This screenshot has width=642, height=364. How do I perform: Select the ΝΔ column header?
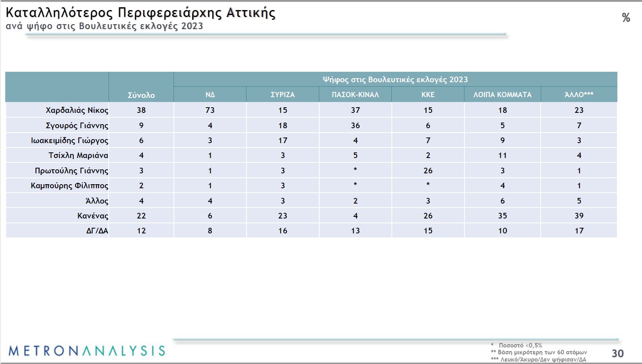pyautogui.click(x=210, y=95)
